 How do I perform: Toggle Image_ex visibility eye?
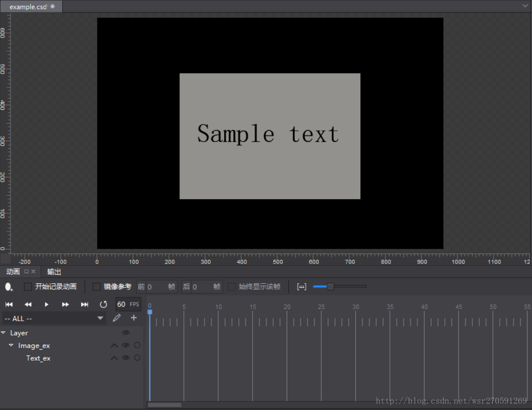[125, 345]
